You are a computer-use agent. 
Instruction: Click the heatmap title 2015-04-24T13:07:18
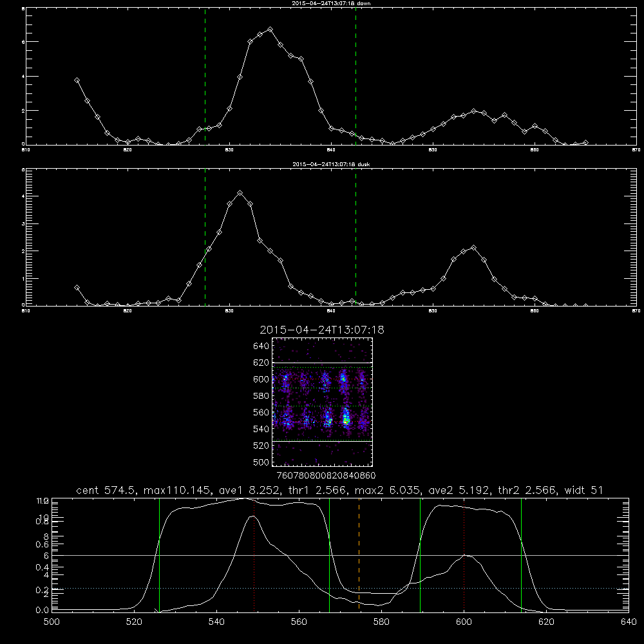(322, 330)
